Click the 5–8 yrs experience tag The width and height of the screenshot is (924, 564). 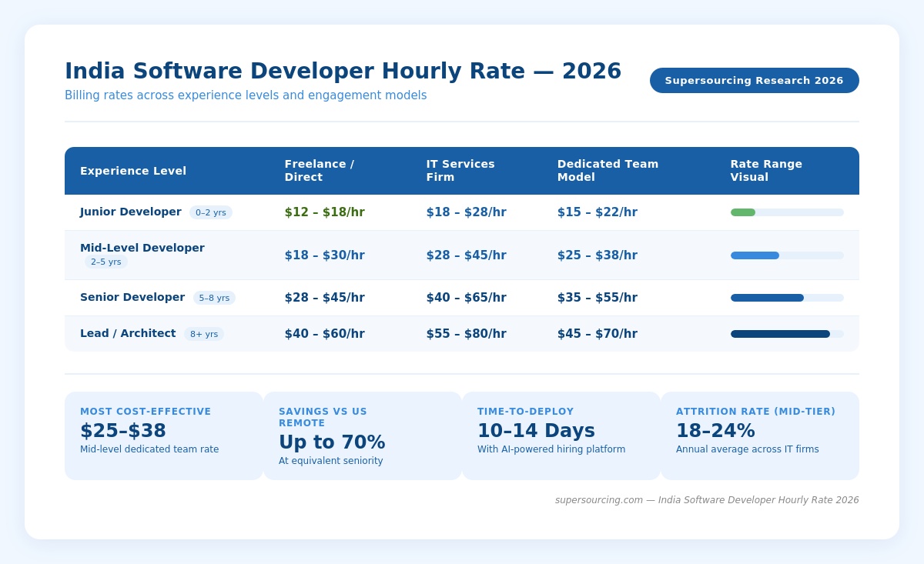coord(214,298)
